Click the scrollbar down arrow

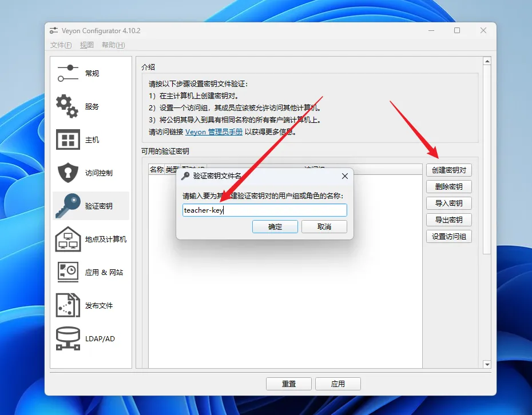click(487, 365)
